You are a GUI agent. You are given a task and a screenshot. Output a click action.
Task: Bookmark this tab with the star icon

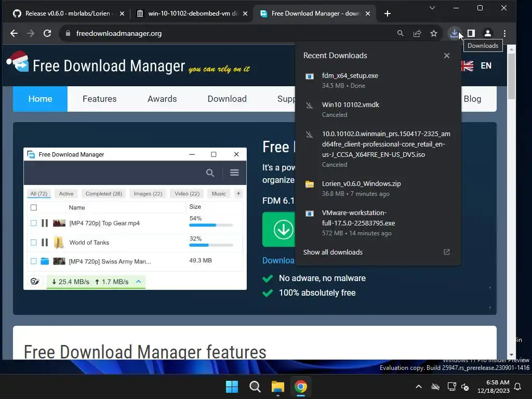click(x=434, y=33)
